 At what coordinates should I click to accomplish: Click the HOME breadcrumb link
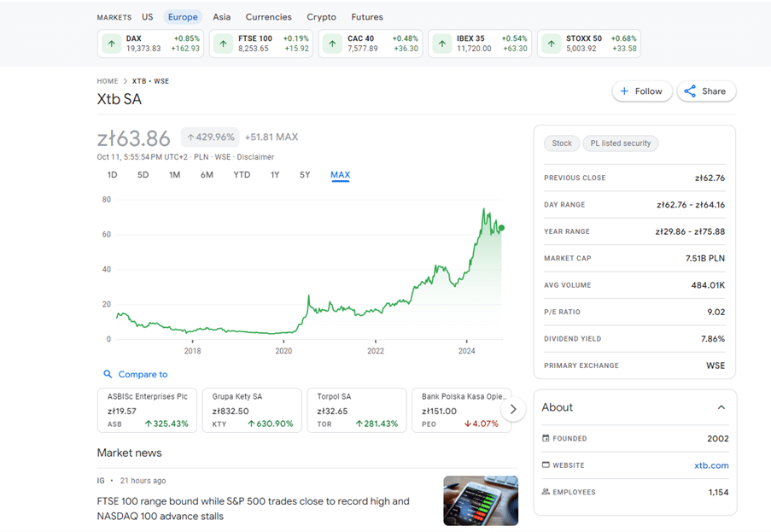click(x=107, y=81)
